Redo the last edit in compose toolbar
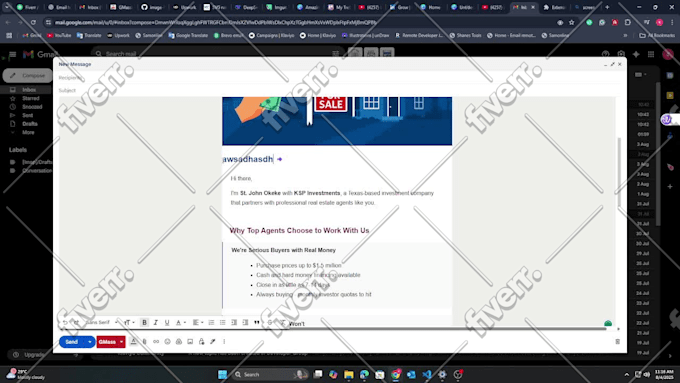This screenshot has width=680, height=383. [x=76, y=322]
